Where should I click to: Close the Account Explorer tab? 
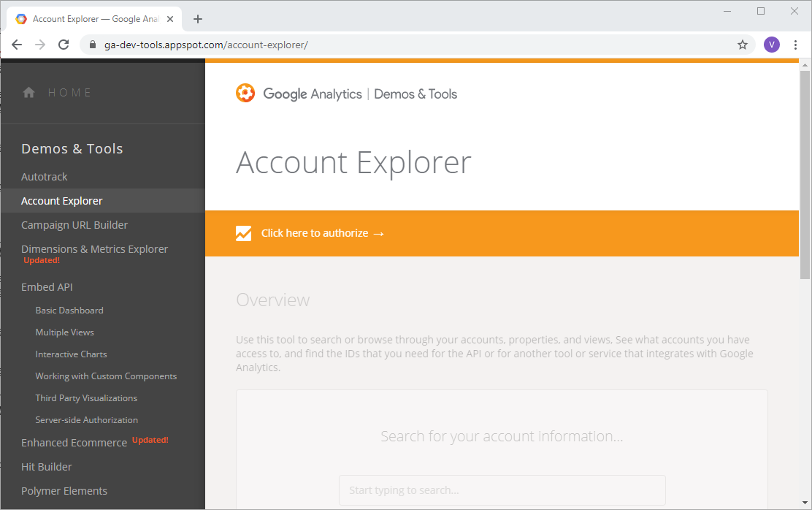[170, 19]
